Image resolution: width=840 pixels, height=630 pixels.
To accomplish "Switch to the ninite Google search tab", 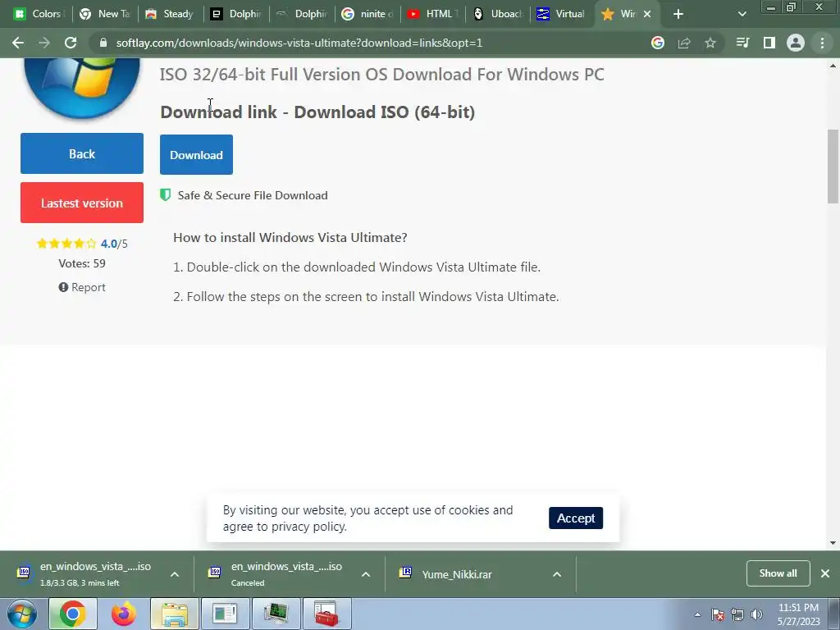I will (x=367, y=14).
